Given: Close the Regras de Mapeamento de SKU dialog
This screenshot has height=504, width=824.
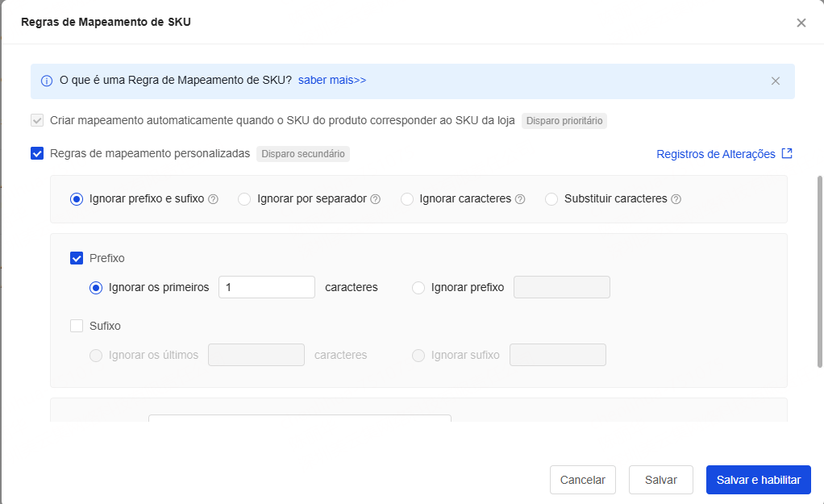Looking at the screenshot, I should (801, 23).
